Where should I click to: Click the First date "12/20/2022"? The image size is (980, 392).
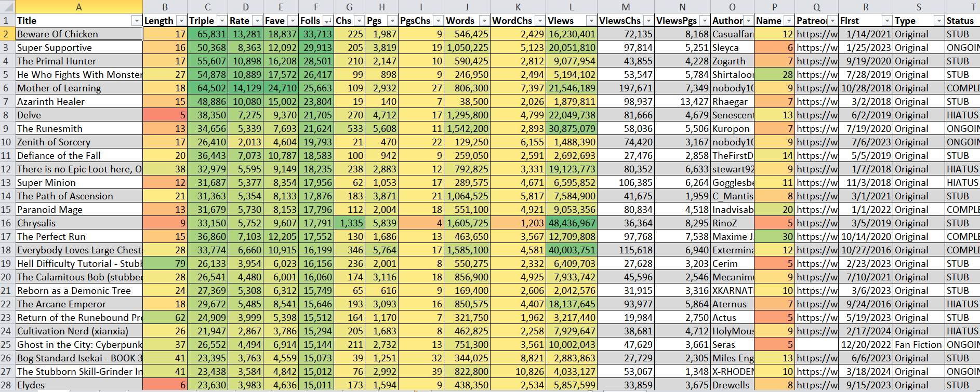click(866, 345)
